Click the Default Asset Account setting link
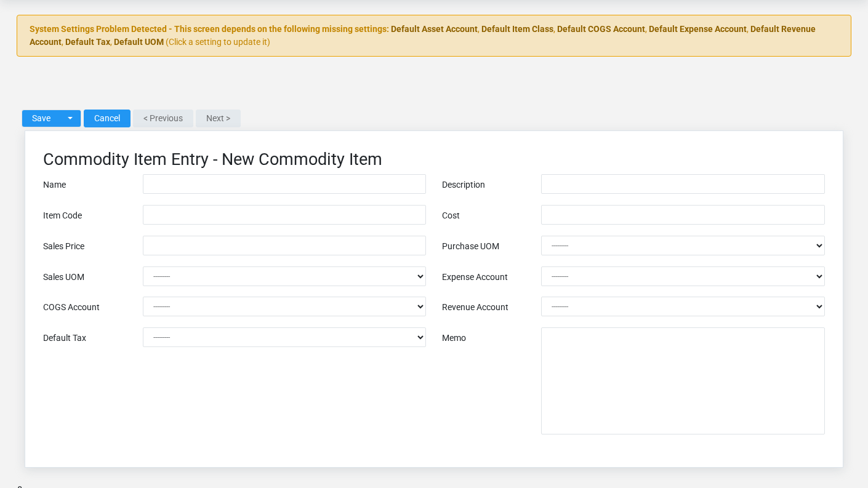Screen dimensions: 868x488 point(434,29)
